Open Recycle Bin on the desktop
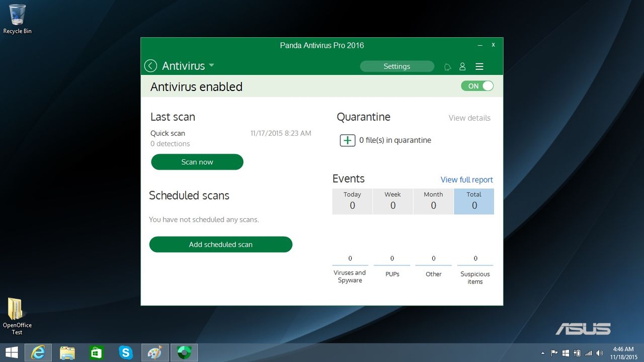This screenshot has height=362, width=644. point(18,19)
